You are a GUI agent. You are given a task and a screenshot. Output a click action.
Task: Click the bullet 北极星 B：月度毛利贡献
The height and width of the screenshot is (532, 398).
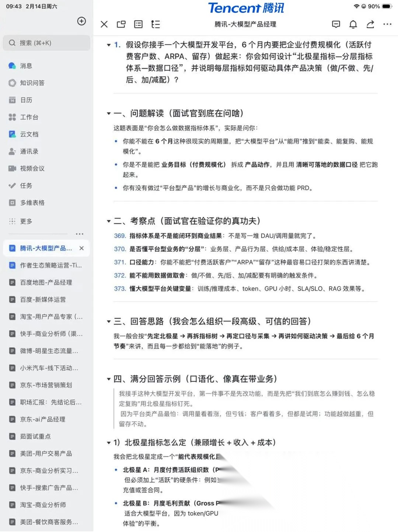click(x=171, y=503)
